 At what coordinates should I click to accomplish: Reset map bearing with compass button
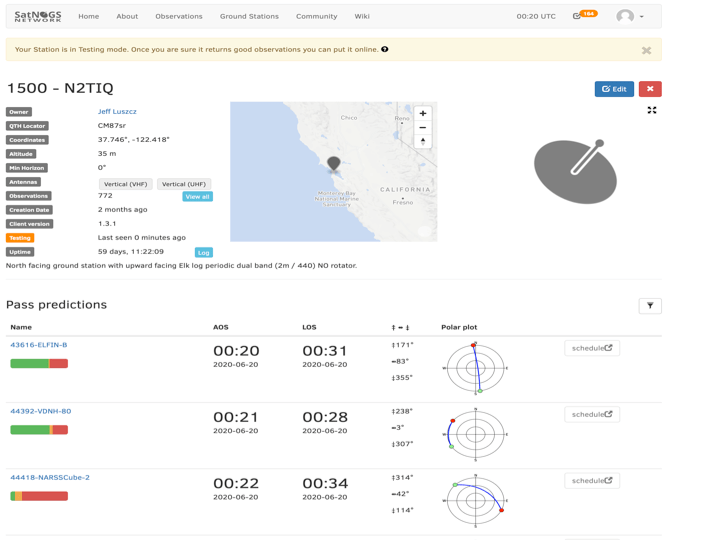[x=423, y=141]
